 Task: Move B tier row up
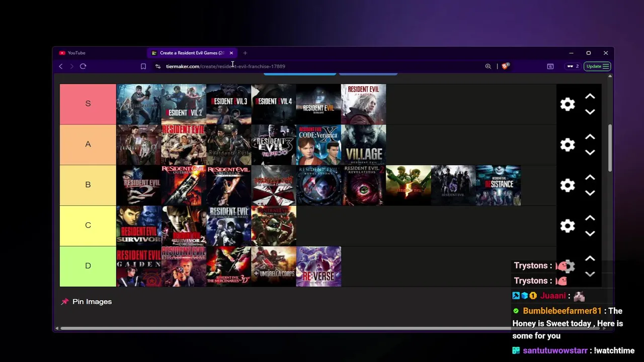(x=590, y=177)
